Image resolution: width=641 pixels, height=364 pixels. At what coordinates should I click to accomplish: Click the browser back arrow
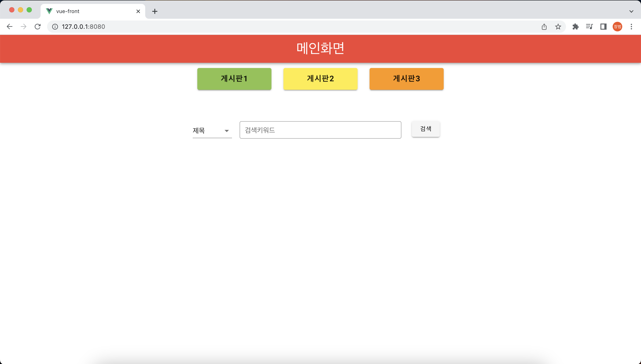tap(10, 27)
